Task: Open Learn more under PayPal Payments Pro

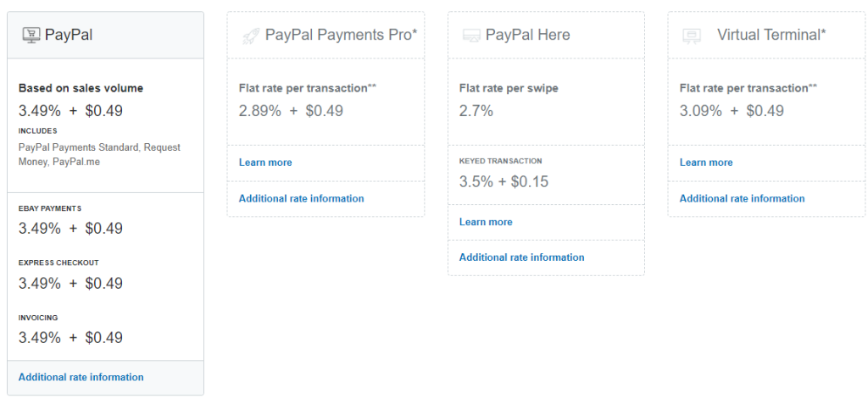Action: (x=265, y=163)
